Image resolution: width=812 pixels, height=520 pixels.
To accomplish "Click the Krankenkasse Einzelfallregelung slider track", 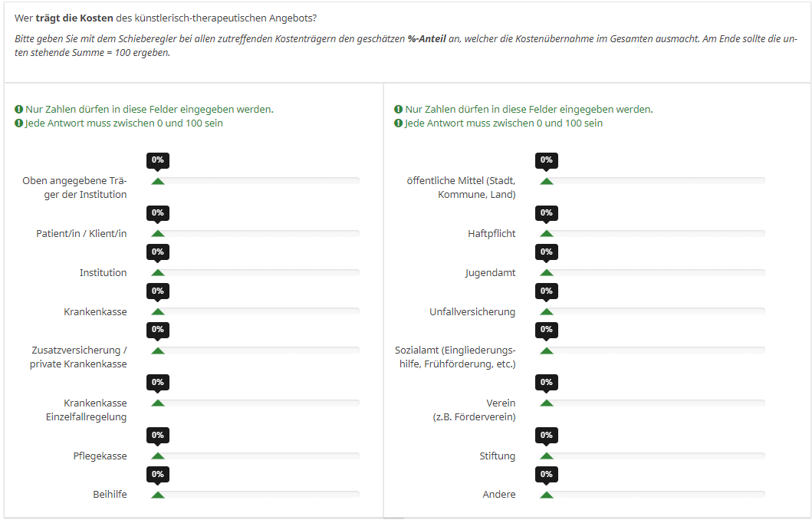I will (256, 403).
